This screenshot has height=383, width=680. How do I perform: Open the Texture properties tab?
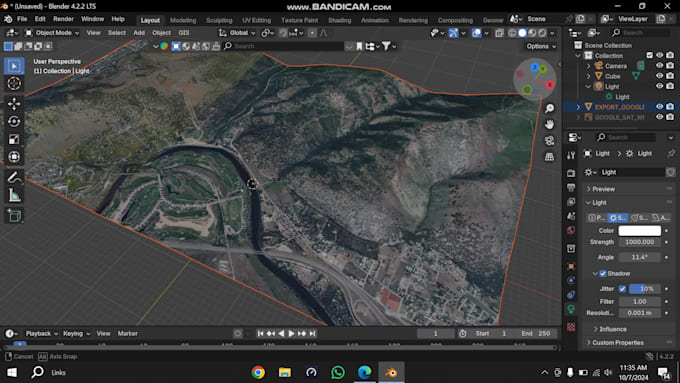(x=571, y=327)
